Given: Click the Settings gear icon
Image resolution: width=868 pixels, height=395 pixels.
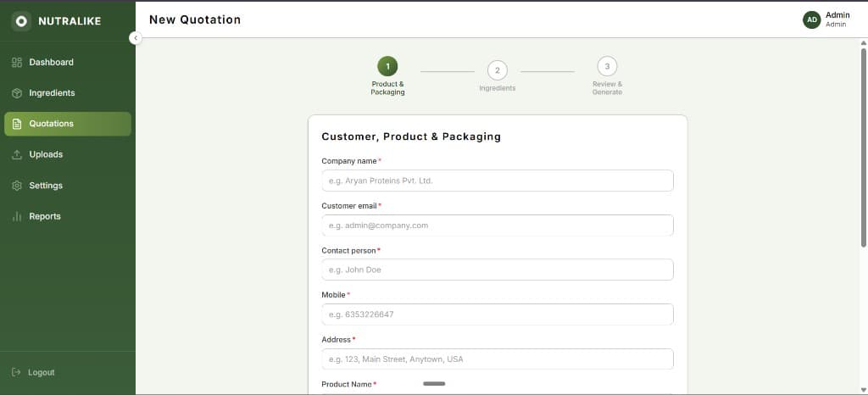Looking at the screenshot, I should pos(17,186).
